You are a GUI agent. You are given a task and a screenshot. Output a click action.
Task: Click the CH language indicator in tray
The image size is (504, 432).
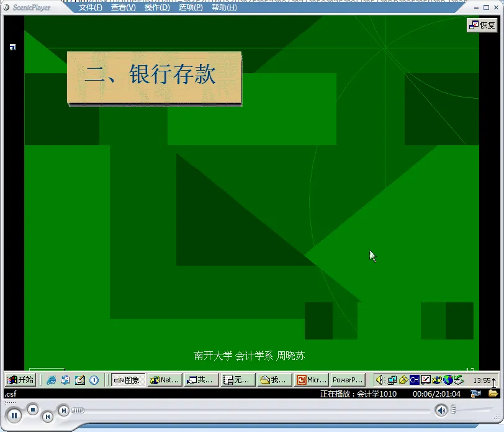click(x=414, y=380)
